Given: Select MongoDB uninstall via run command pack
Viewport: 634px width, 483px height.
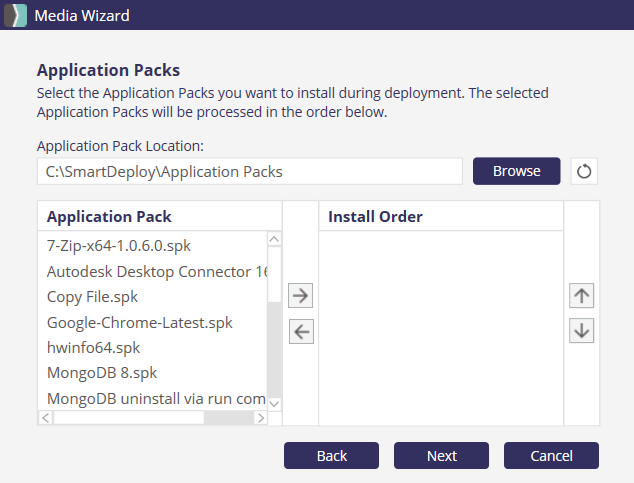Looking at the screenshot, I should pyautogui.click(x=155, y=399).
